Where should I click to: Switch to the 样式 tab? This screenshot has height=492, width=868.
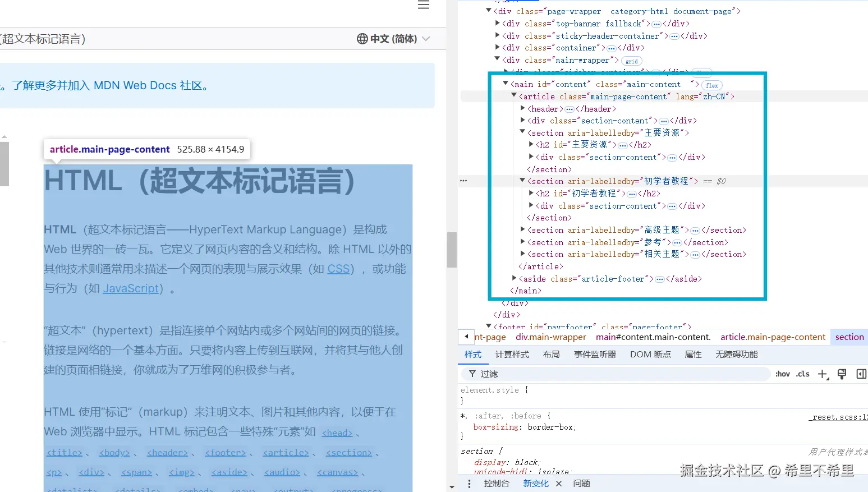pos(473,355)
